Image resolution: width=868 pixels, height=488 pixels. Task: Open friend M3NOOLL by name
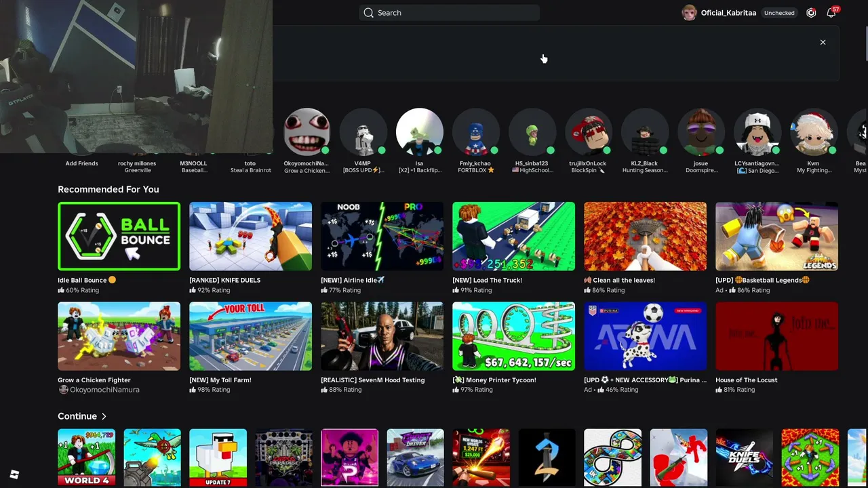[193, 163]
